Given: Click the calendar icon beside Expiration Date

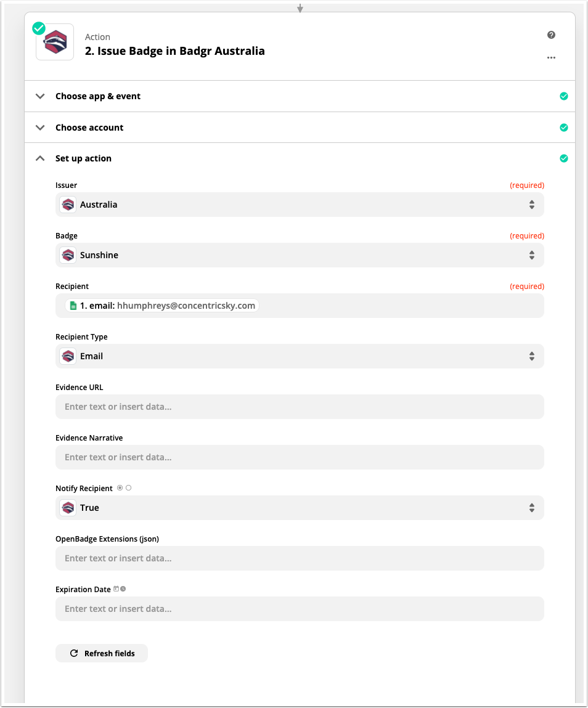Looking at the screenshot, I should point(117,588).
